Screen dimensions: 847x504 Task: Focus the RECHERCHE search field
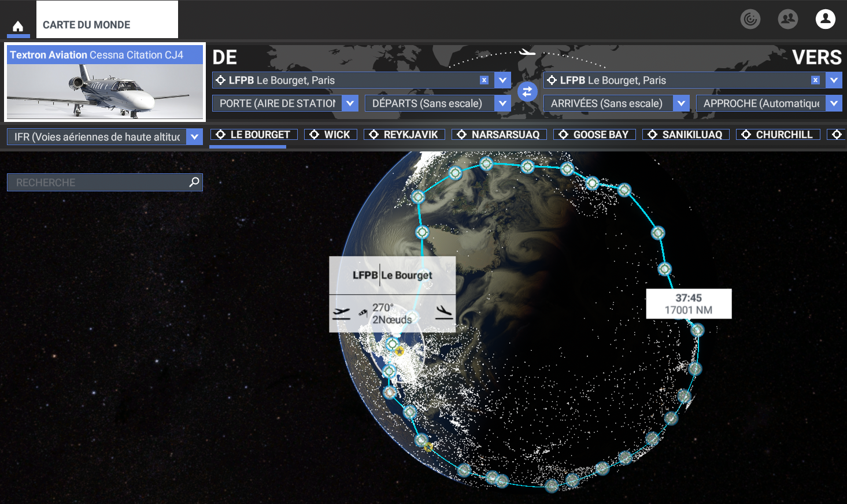click(98, 183)
